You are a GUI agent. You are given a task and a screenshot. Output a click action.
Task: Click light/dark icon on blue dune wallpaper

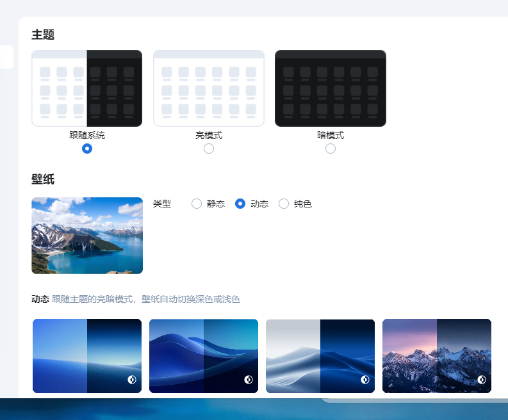[132, 380]
